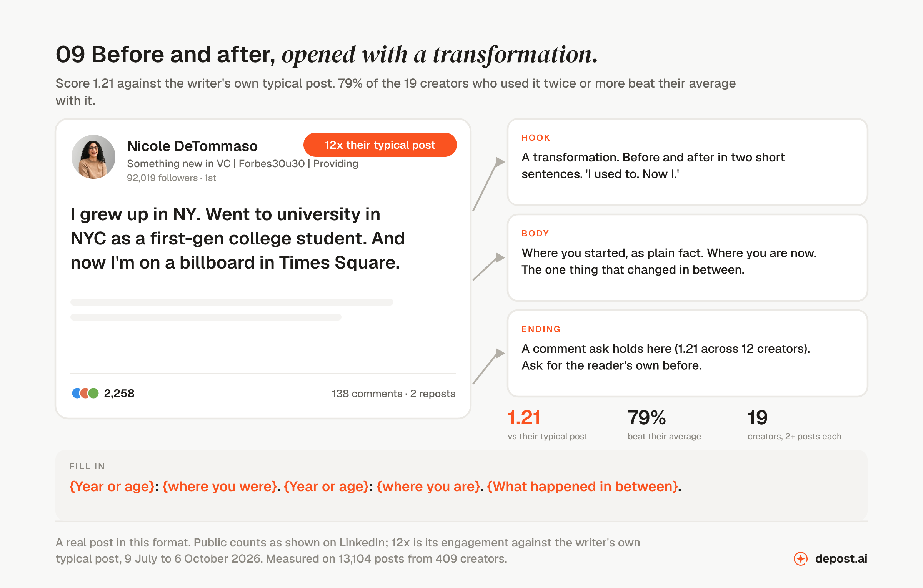Click 'A comment ask holds here' text
The image size is (923, 588).
tap(666, 357)
